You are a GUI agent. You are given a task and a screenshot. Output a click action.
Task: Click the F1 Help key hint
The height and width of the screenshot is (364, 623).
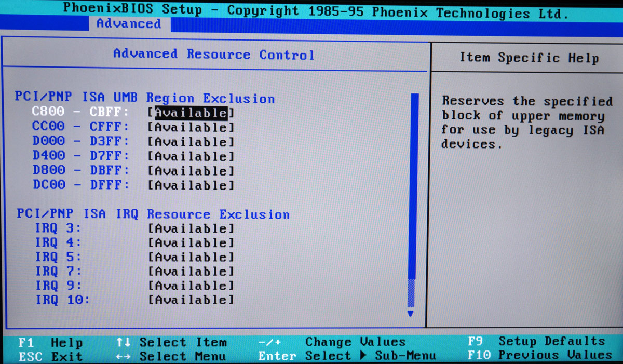point(50,343)
